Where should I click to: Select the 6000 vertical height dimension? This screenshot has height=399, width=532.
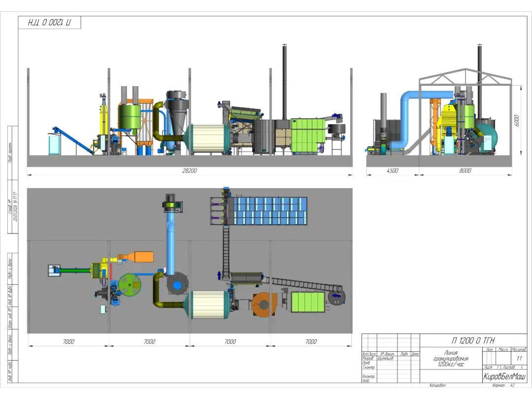[x=517, y=121]
